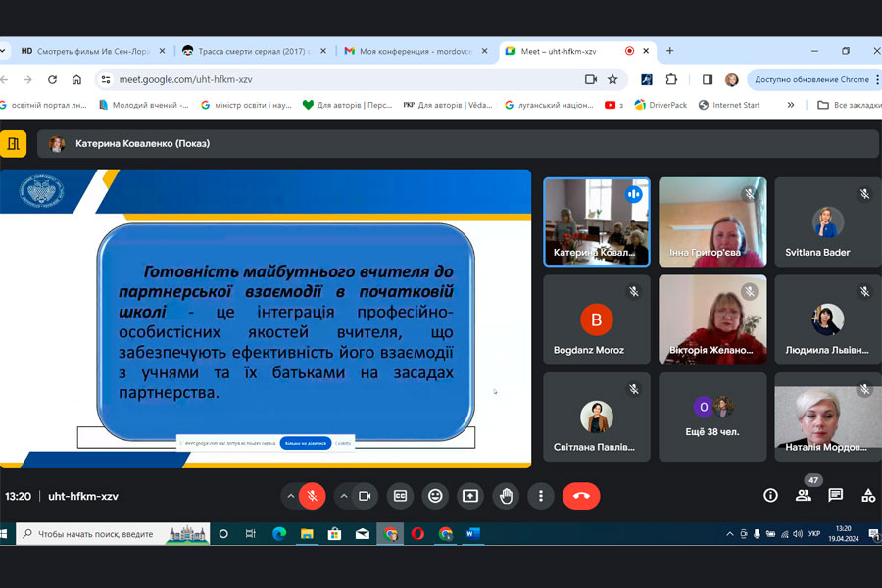Screen dimensions: 882x588
Task: Click the volume icon in system tray
Action: click(x=798, y=534)
